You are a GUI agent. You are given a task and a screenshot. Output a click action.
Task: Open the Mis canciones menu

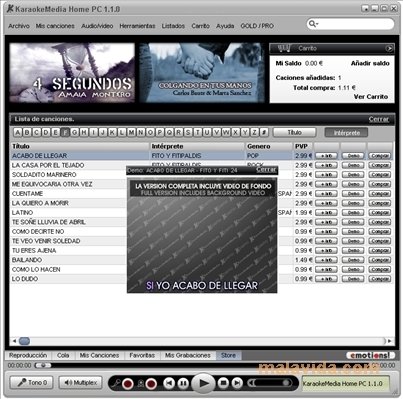(55, 26)
